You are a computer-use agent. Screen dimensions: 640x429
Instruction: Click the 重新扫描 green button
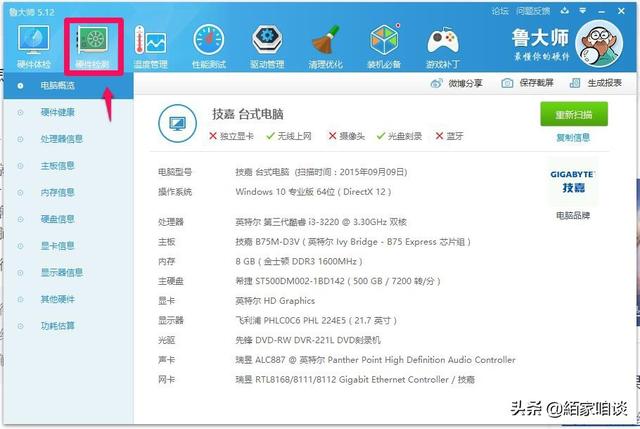[x=574, y=114]
